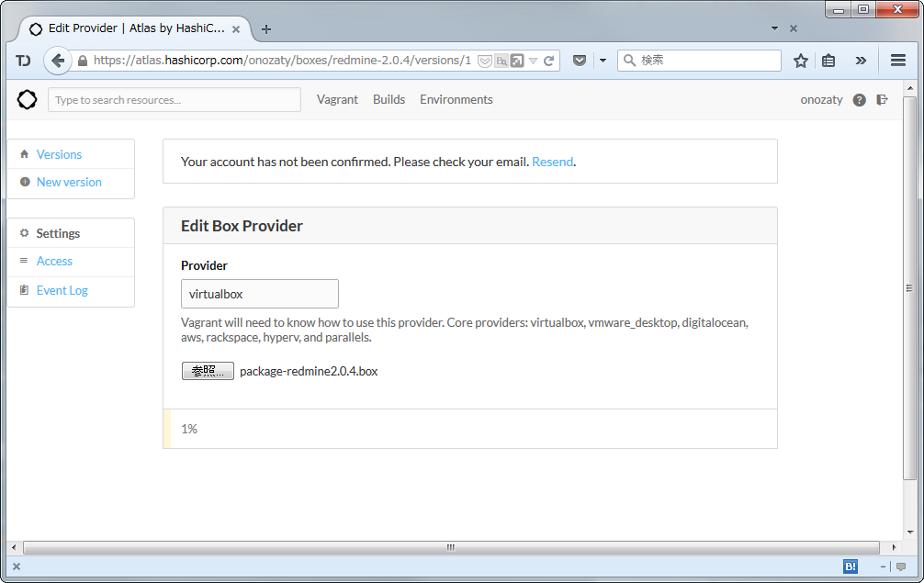Open the dropdown arrow next to Pocket icon
This screenshot has height=583, width=924.
pyautogui.click(x=603, y=61)
